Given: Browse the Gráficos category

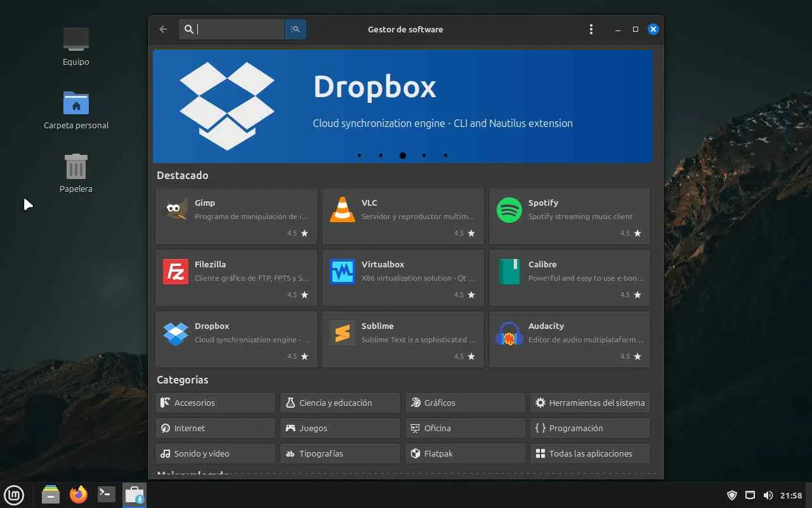Looking at the screenshot, I should tap(465, 403).
